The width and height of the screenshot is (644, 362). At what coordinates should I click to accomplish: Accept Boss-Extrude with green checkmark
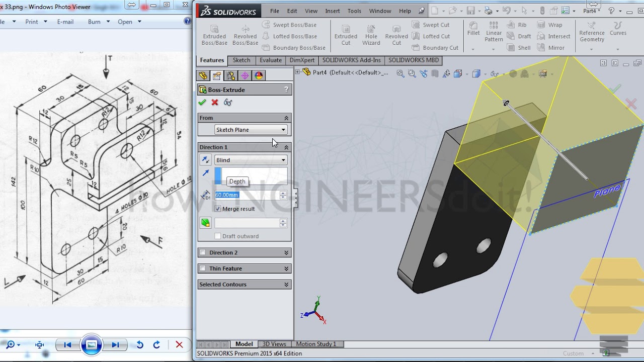(x=202, y=102)
